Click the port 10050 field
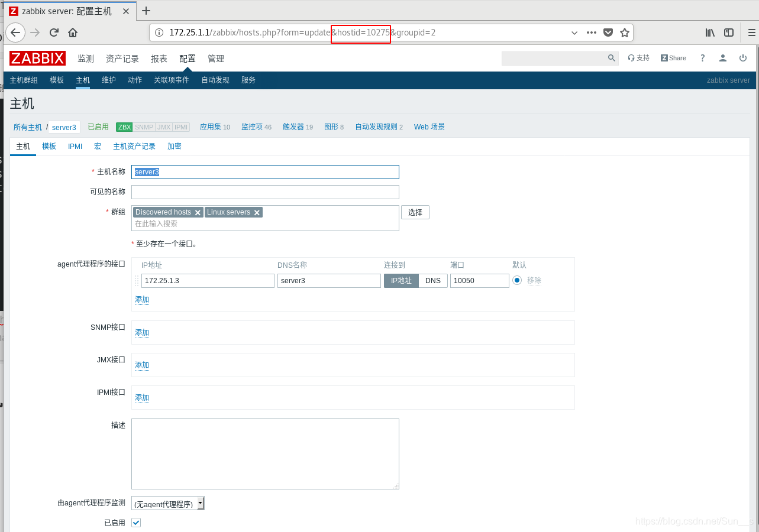Image resolution: width=759 pixels, height=532 pixels. point(480,281)
